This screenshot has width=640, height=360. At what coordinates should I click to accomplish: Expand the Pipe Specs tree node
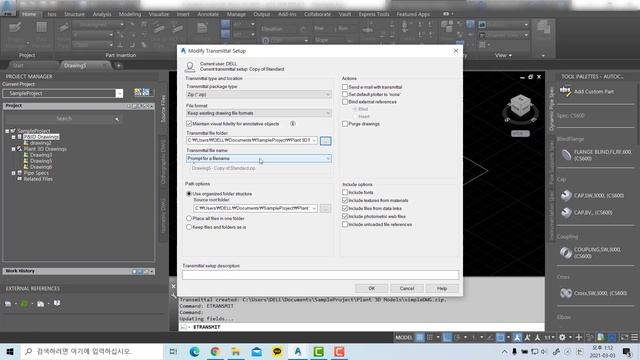point(13,173)
